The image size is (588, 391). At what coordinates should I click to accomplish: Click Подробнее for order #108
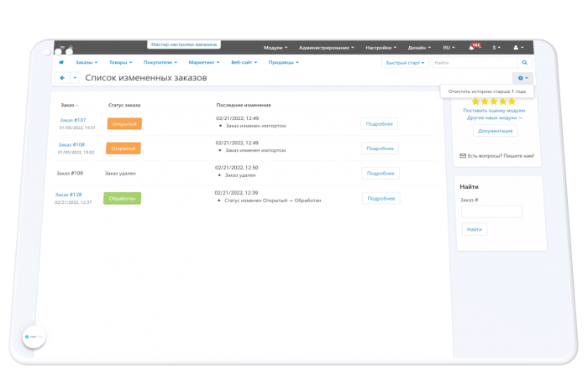click(380, 149)
